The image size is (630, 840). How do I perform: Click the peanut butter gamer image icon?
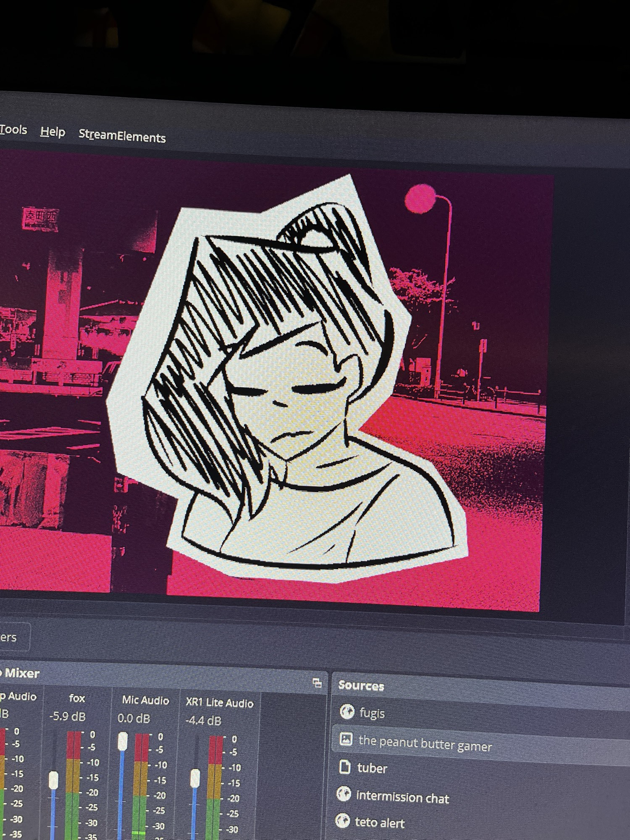(346, 739)
